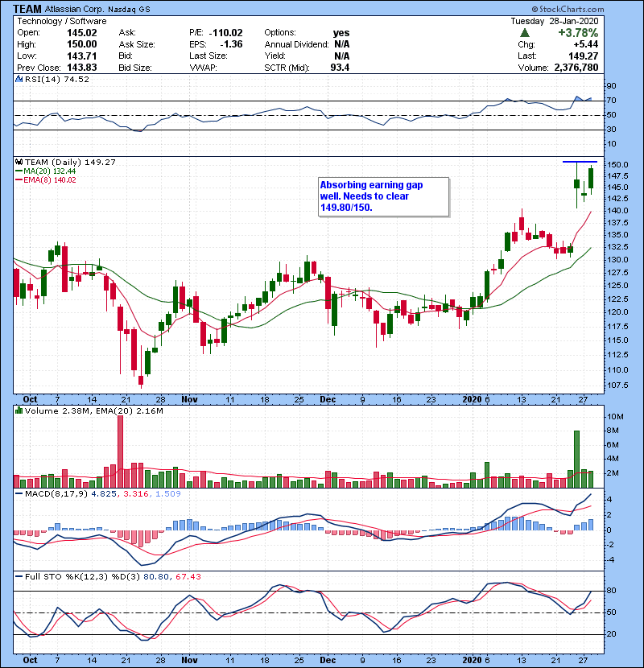644x668 pixels.
Task: Click the tallest red volume bar in October
Action: click(x=120, y=452)
